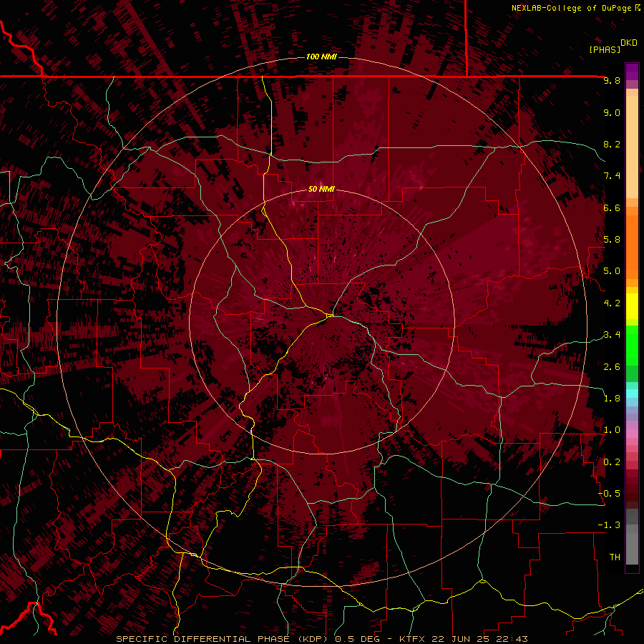
Task: Click the 4.2 scale label
Action: pos(612,303)
